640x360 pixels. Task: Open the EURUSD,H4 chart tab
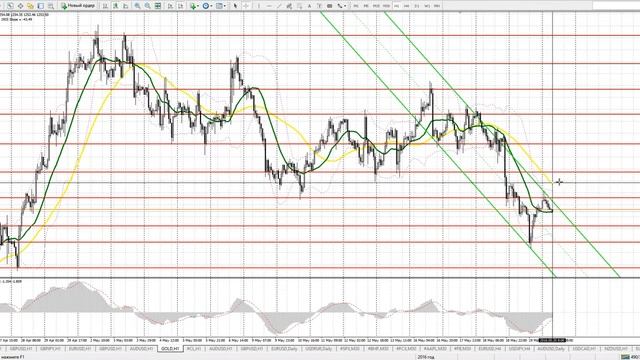[x=489, y=349]
